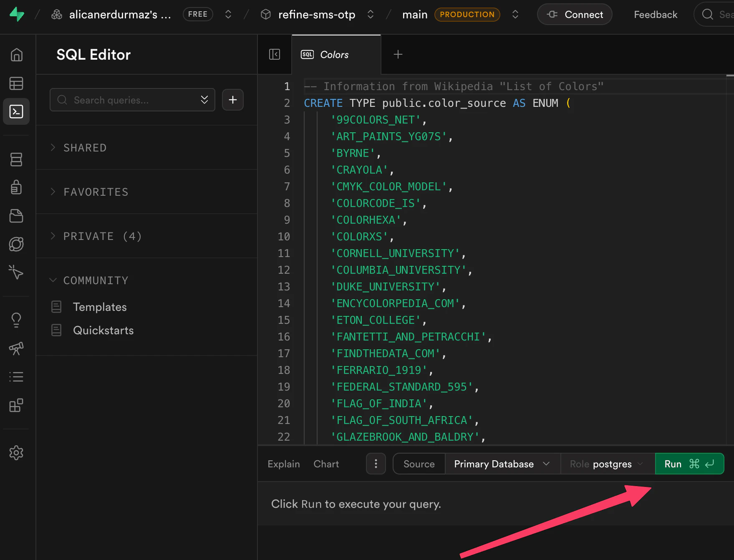Open the Primary Database dropdown
The height and width of the screenshot is (560, 734).
(x=502, y=464)
